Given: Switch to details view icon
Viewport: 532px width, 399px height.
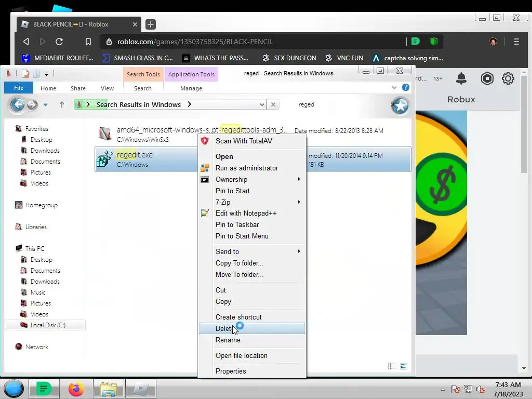Looking at the screenshot, I should (392, 366).
